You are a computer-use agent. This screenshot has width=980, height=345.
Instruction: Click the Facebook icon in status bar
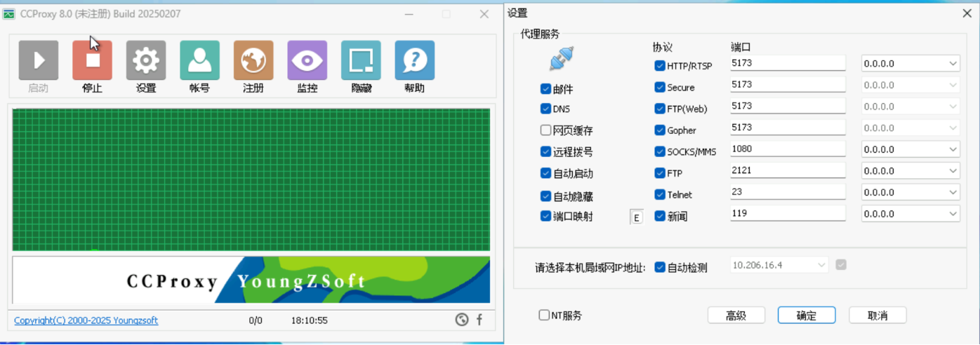click(x=479, y=320)
